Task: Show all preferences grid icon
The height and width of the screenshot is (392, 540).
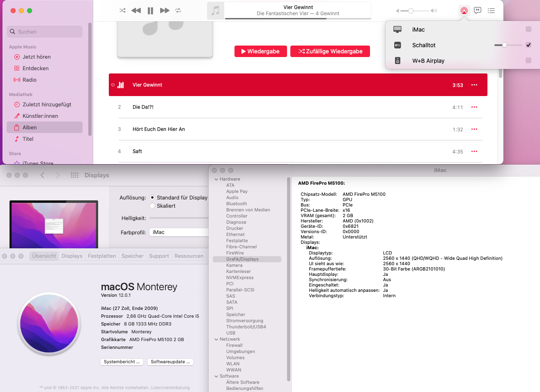Action: (74, 175)
